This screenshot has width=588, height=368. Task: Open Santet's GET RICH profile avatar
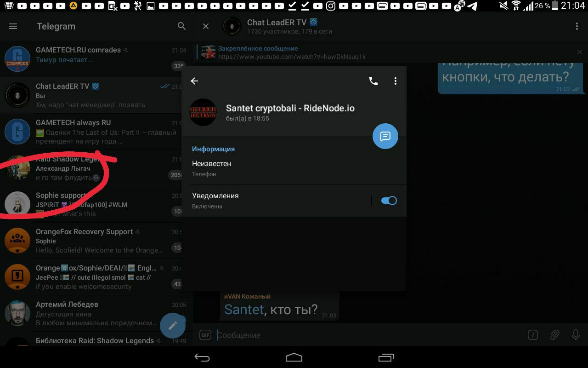point(203,112)
